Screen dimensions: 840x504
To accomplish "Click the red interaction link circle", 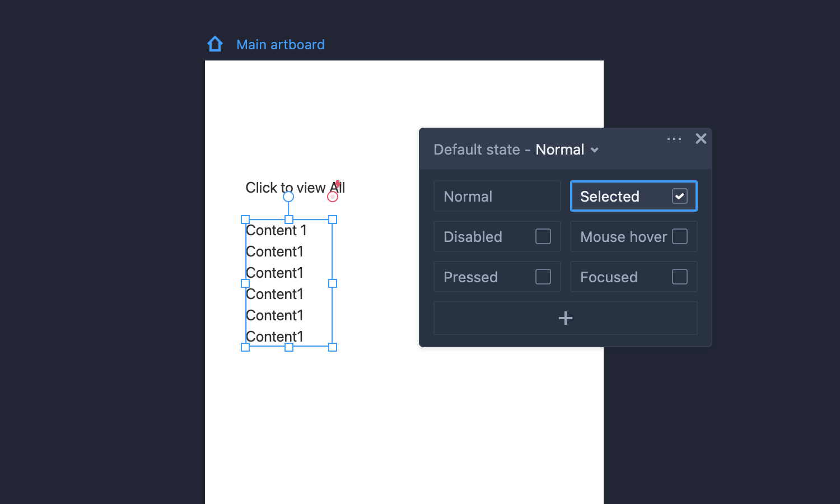I will [333, 197].
